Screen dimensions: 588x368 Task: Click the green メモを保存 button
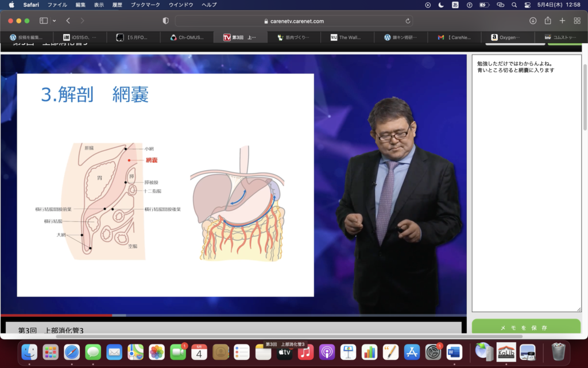click(526, 327)
